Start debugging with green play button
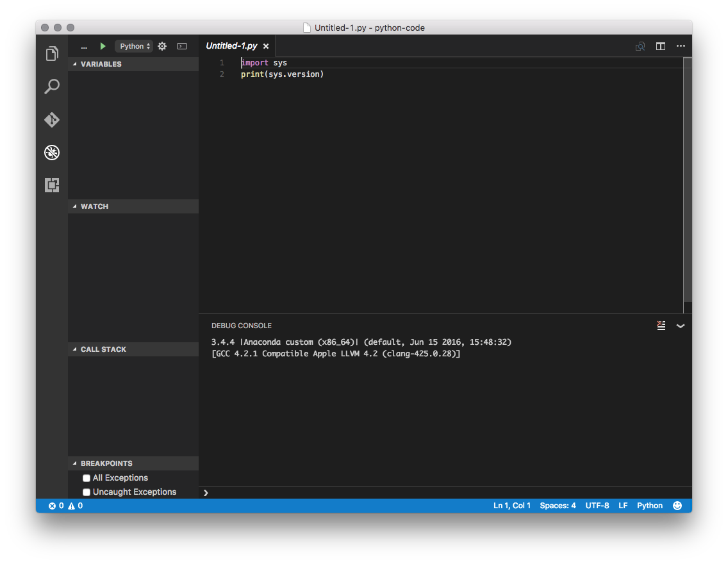Viewport: 728px width, 564px height. [103, 46]
